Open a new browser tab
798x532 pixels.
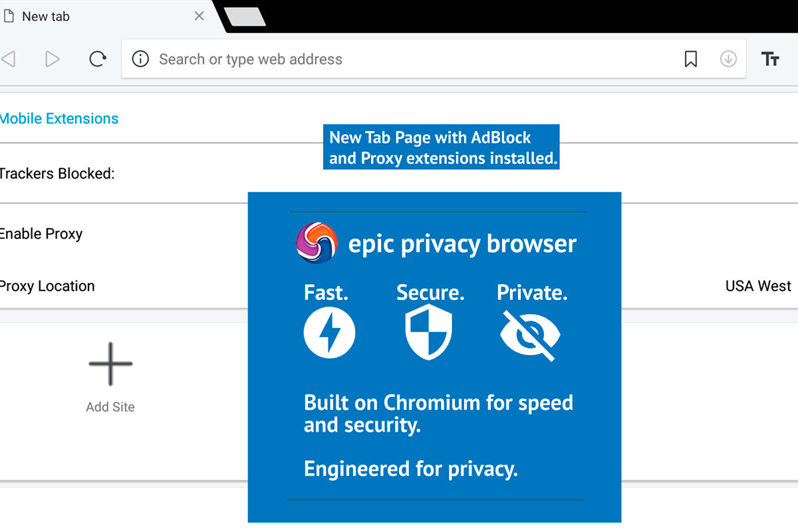coord(246,16)
